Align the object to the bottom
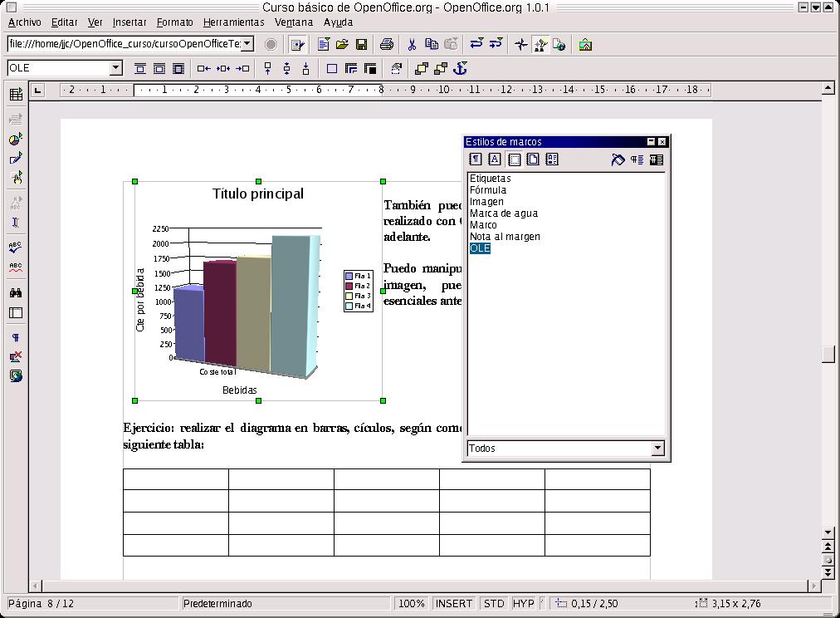Screen dimensions: 840x618 306,69
